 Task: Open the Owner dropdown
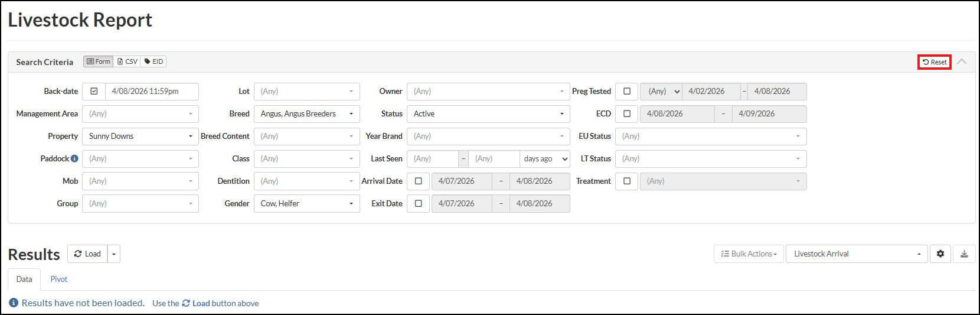(488, 92)
